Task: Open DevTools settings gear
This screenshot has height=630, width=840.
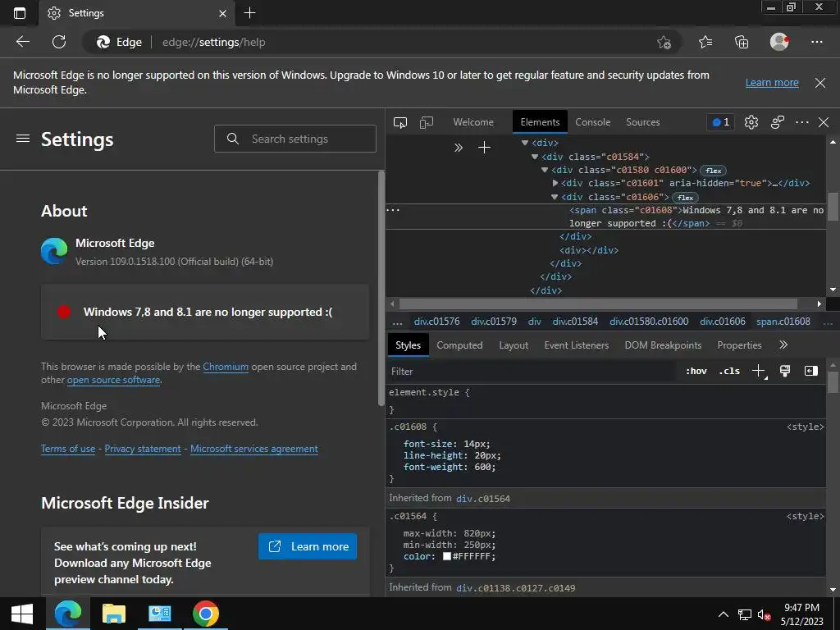Action: point(751,122)
